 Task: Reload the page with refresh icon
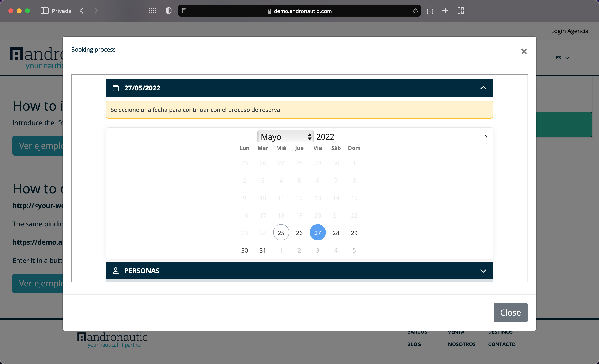pos(415,11)
